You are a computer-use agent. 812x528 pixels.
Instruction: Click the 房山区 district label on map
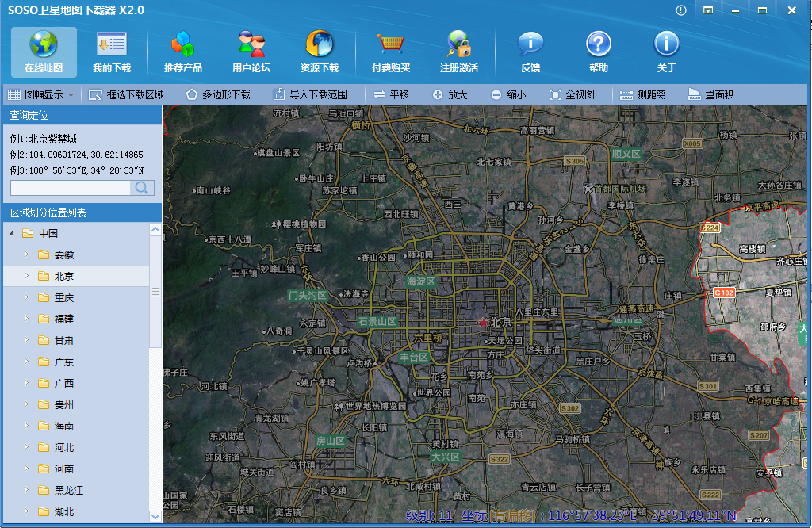coord(331,441)
